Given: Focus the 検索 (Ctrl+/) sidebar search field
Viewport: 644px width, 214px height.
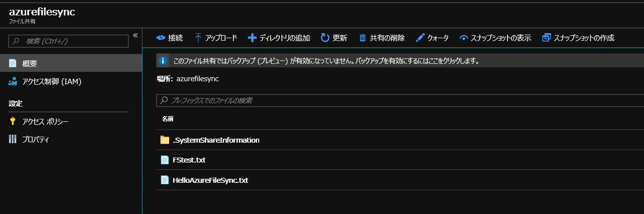Looking at the screenshot, I should 68,41.
